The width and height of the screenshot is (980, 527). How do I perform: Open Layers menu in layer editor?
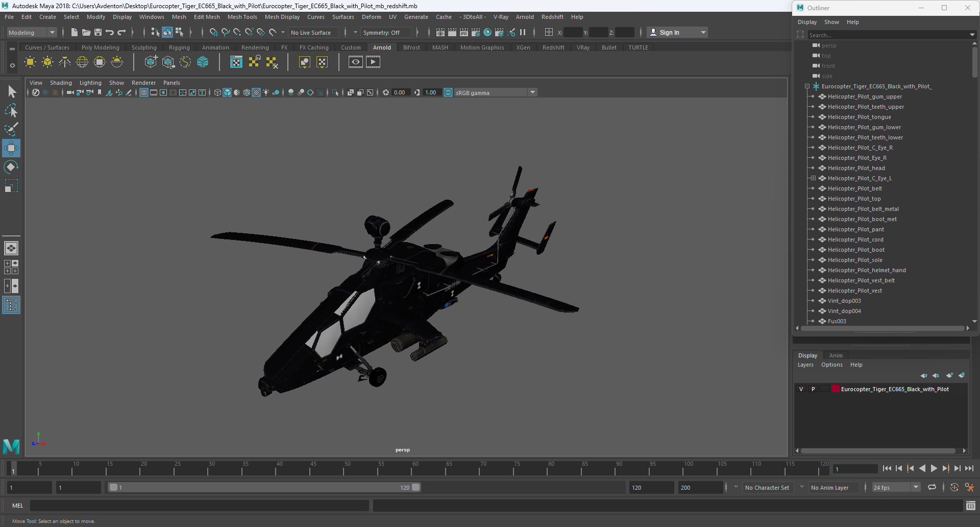805,365
